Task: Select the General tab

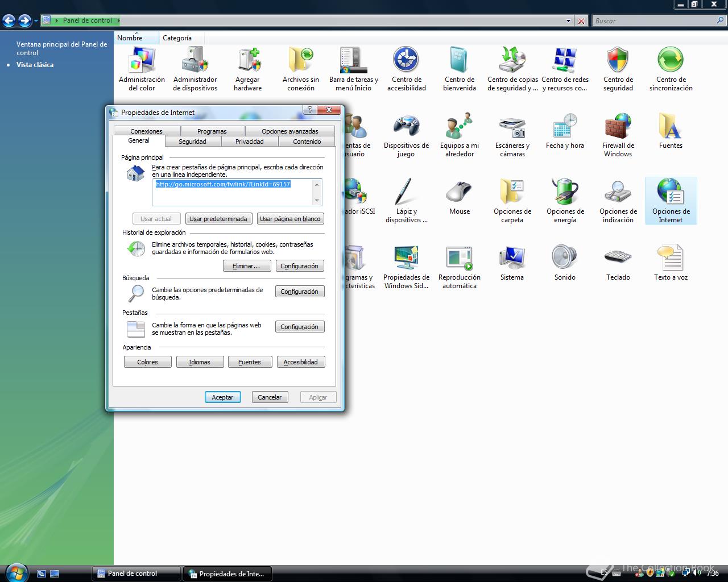Action: tap(139, 140)
